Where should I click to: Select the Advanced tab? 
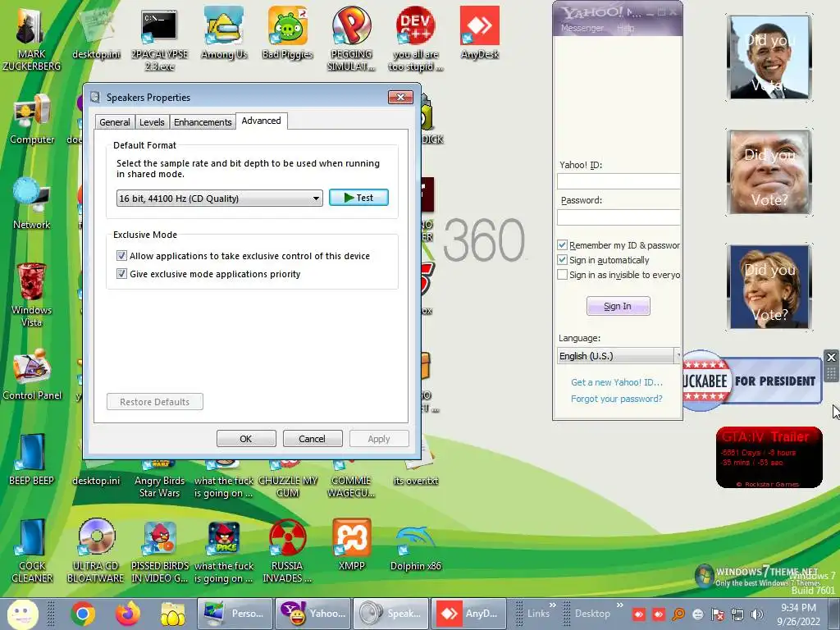262,121
